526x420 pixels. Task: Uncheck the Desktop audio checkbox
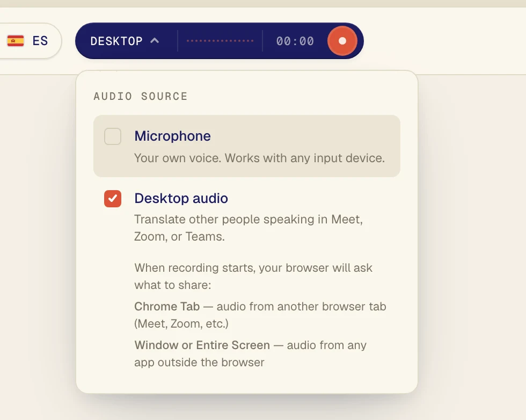click(x=113, y=198)
